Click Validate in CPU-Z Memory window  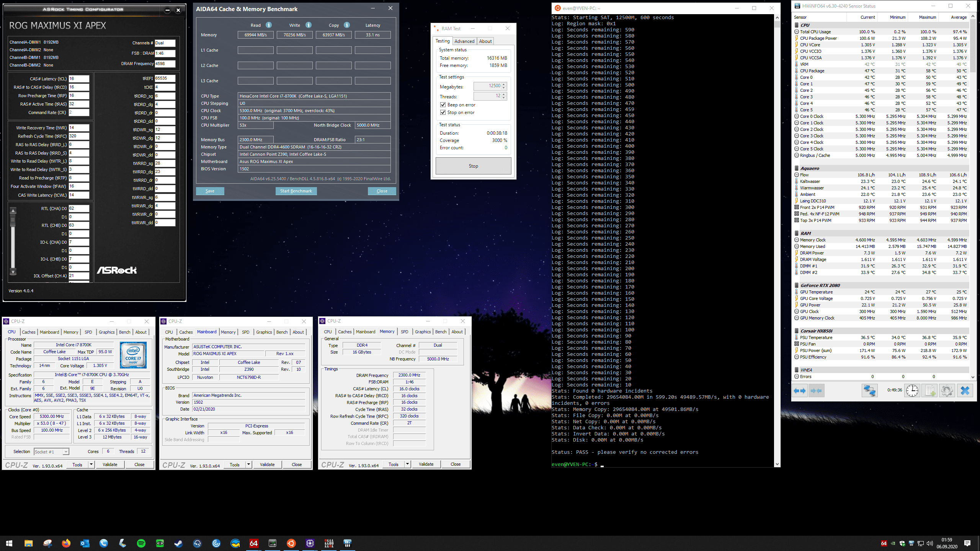(426, 464)
